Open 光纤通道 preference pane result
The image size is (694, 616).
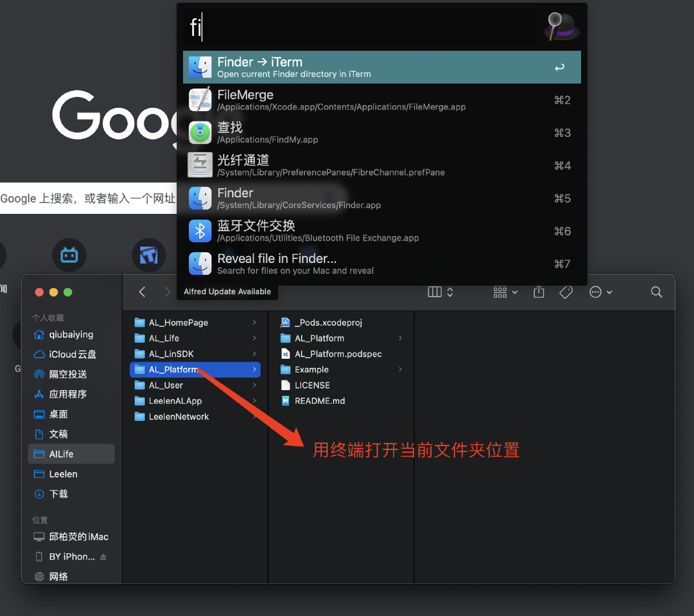point(382,165)
